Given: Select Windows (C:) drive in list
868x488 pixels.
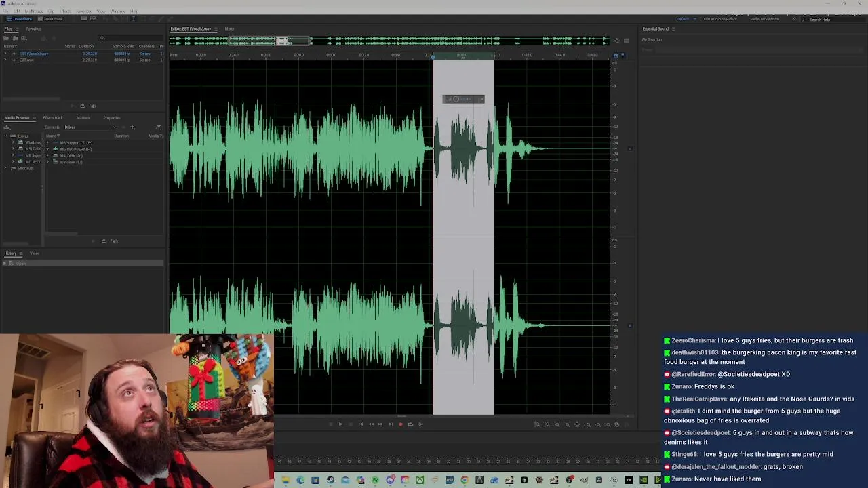Looking at the screenshot, I should pyautogui.click(x=71, y=162).
